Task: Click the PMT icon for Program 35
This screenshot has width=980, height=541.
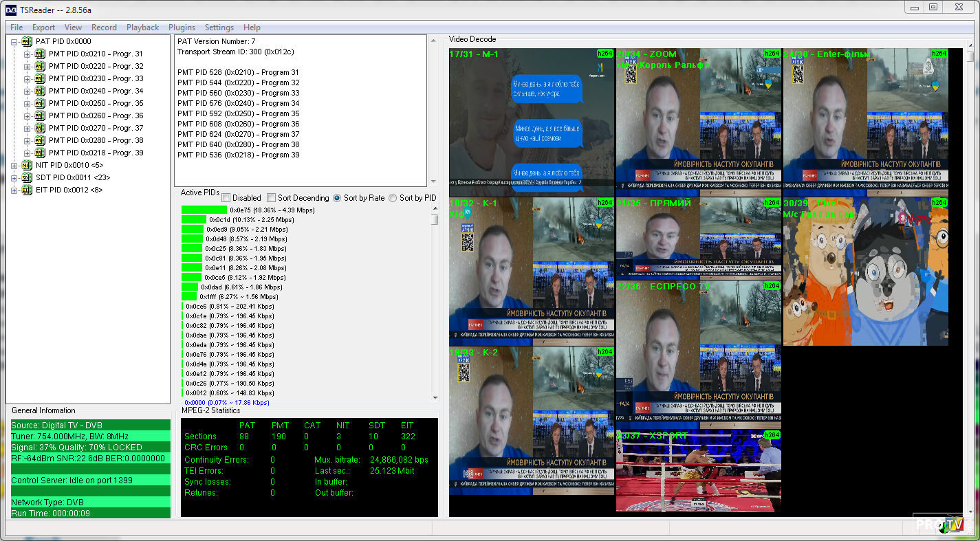Action: click(40, 103)
